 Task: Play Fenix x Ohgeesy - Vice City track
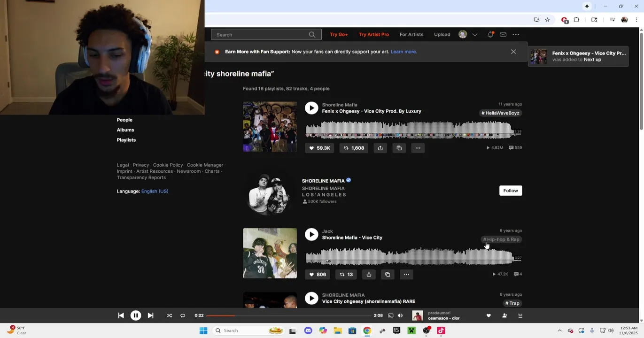(x=311, y=108)
